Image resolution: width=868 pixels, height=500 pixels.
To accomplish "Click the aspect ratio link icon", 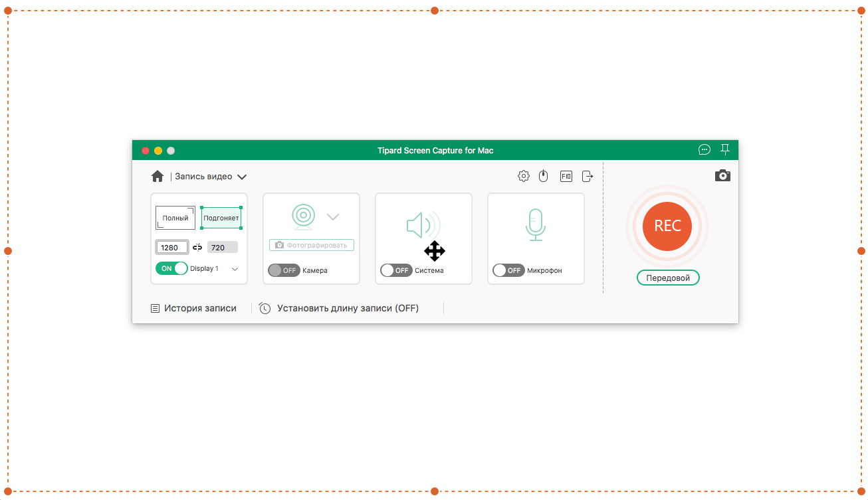I will click(197, 248).
